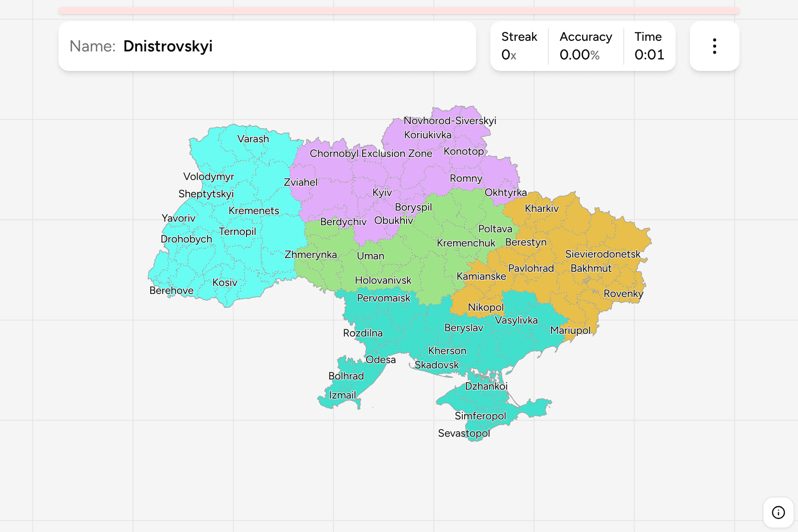Click the Berdychiv label

click(x=344, y=222)
